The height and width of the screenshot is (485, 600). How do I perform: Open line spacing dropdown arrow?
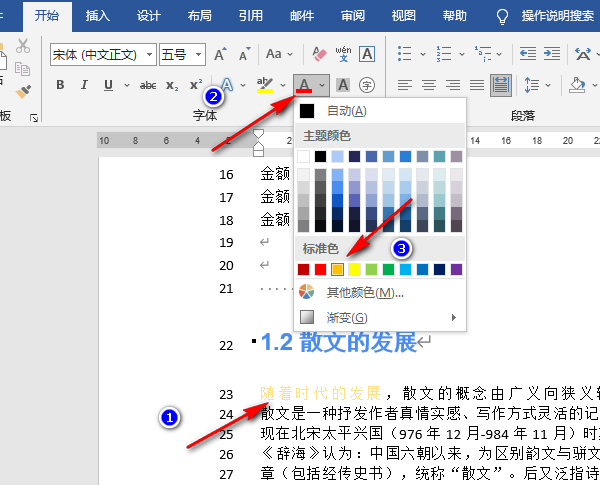pos(548,85)
